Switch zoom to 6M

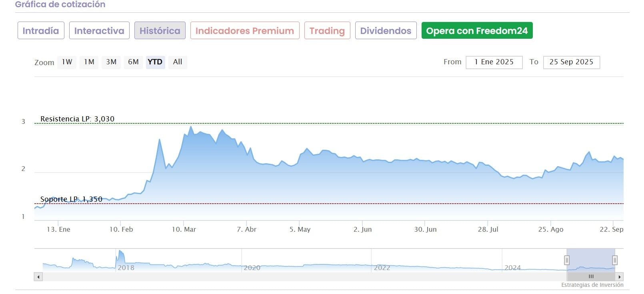pos(133,62)
